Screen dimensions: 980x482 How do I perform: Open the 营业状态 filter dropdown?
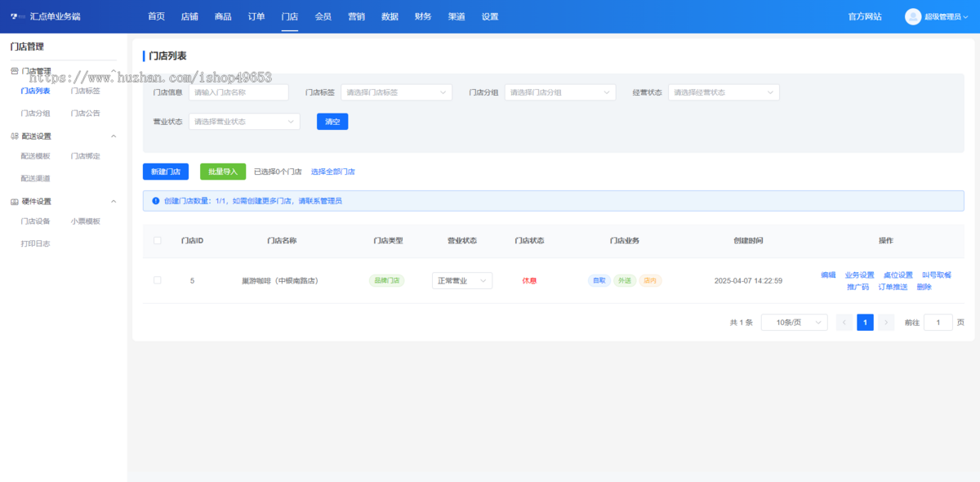click(x=244, y=122)
